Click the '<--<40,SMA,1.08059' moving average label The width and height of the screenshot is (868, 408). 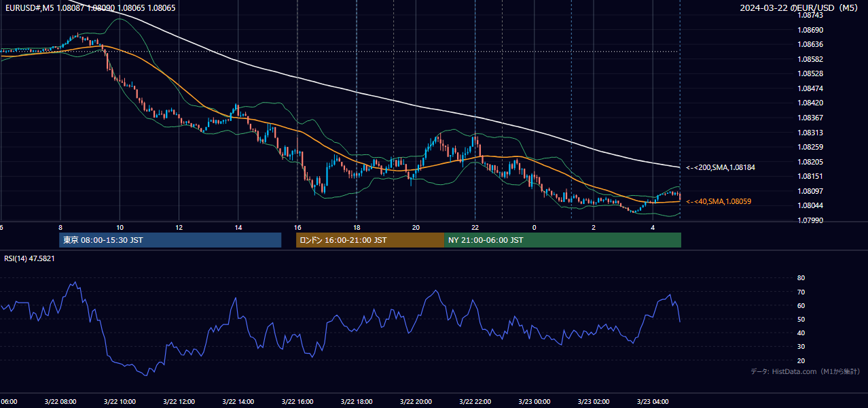[718, 201]
